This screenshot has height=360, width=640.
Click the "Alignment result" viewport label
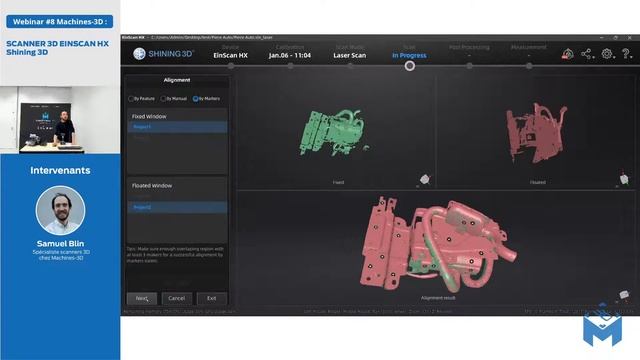pyautogui.click(x=438, y=298)
